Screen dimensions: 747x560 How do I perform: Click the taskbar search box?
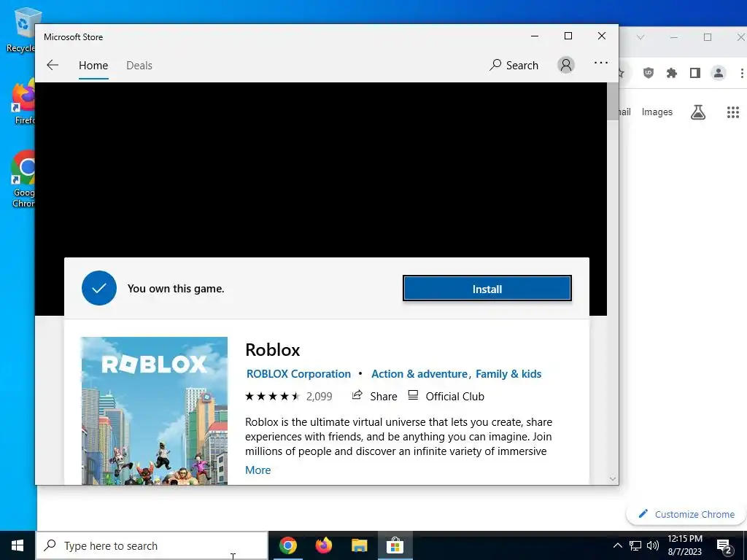[152, 545]
